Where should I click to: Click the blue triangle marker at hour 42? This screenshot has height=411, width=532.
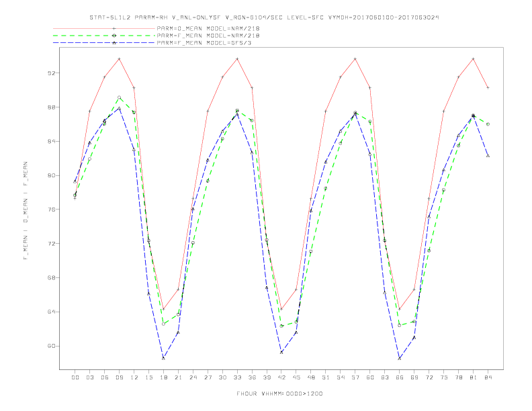(281, 353)
